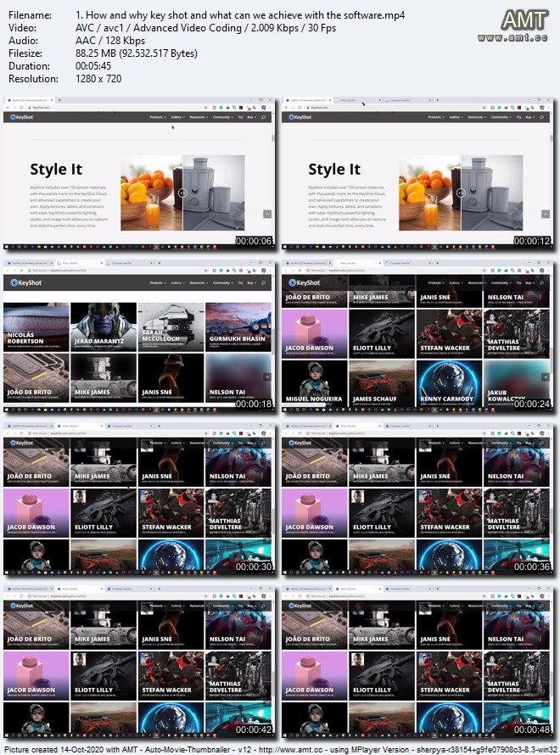Viewport: 560px width, 755px height.
Task: Open Matthias Develtere tile in the 00:00:24 frame
Action: pyautogui.click(x=517, y=333)
